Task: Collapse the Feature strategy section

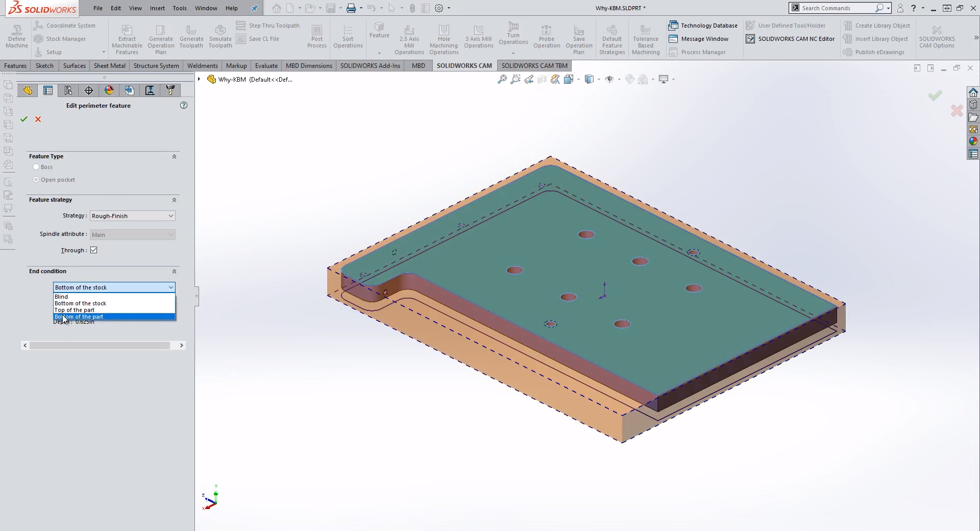Action: click(x=174, y=200)
